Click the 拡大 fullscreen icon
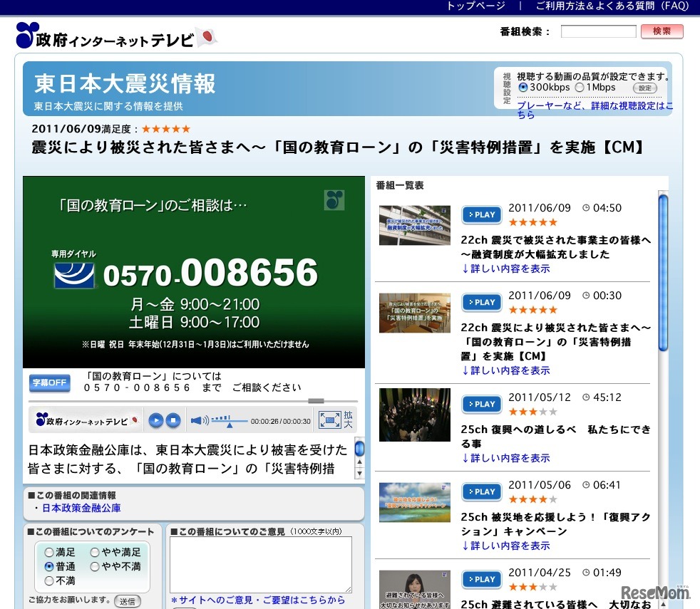 [331, 420]
